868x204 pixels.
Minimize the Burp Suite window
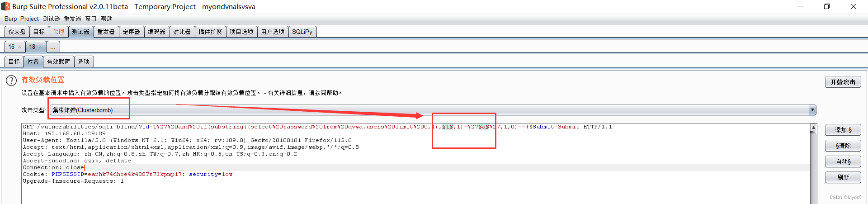[x=801, y=6]
